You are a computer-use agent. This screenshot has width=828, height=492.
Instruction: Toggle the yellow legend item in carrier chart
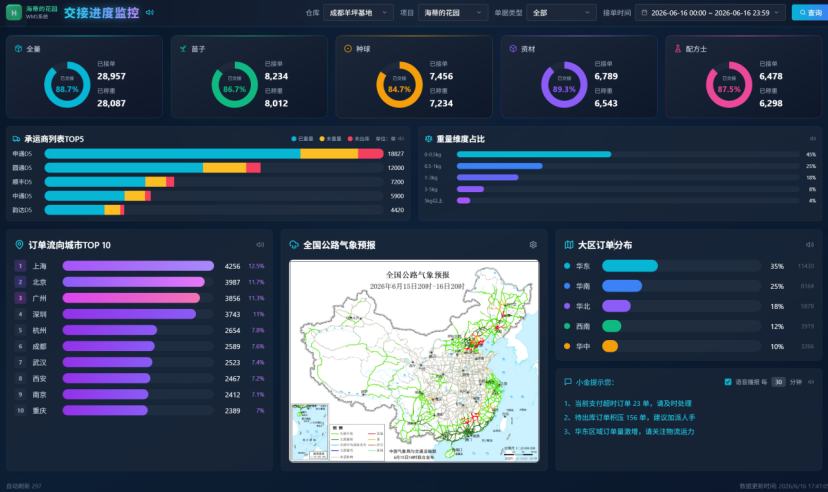click(x=330, y=139)
